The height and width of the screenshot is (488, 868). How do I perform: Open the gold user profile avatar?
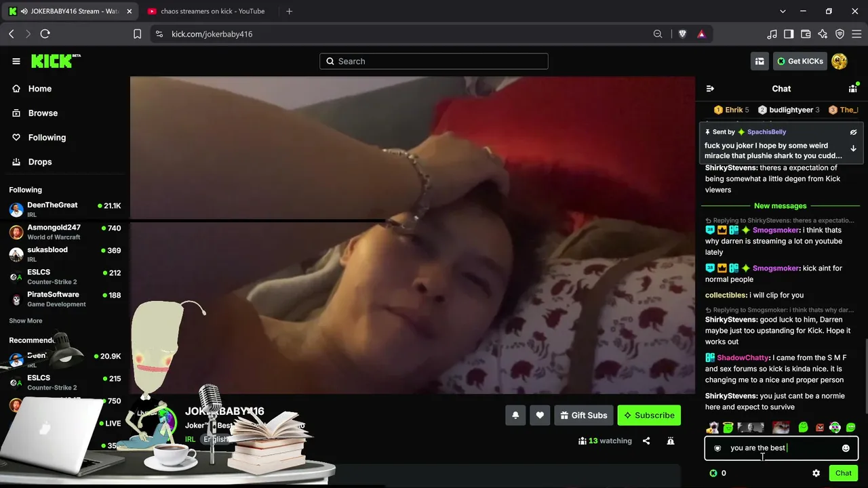click(839, 61)
